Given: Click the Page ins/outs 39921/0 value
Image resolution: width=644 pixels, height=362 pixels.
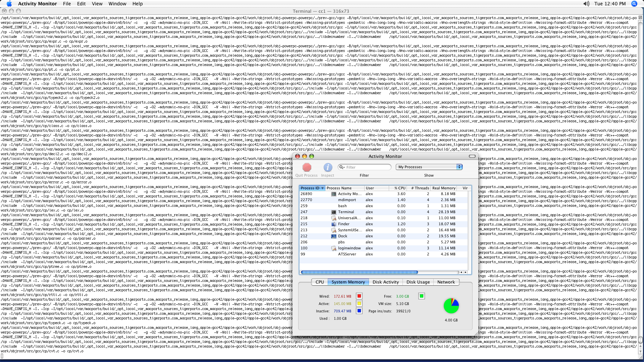Looking at the screenshot, I should [403, 311].
